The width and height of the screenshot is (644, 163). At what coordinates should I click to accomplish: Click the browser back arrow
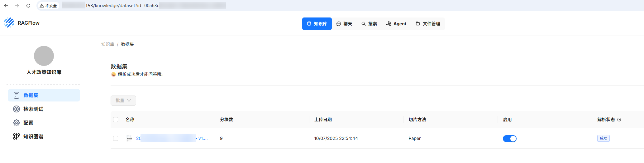click(x=6, y=6)
